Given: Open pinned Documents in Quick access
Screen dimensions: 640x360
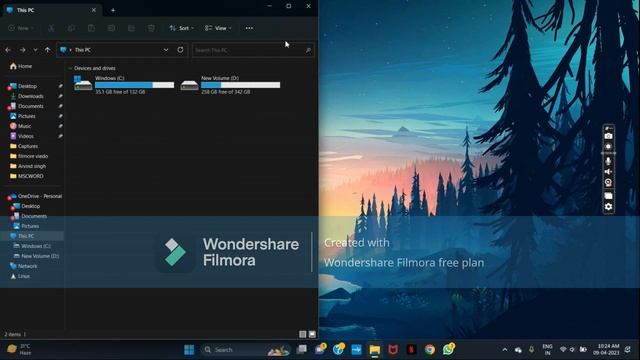Looking at the screenshot, I should click(31, 106).
